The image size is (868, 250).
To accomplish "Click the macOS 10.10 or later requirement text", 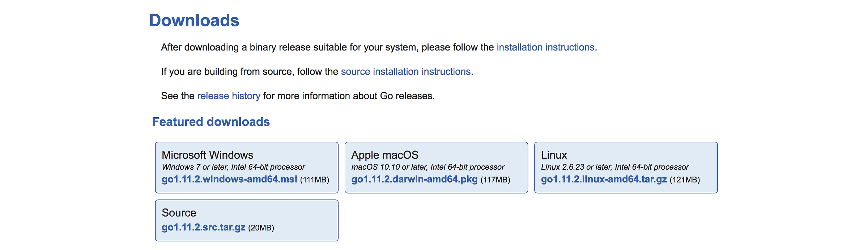I will [427, 167].
